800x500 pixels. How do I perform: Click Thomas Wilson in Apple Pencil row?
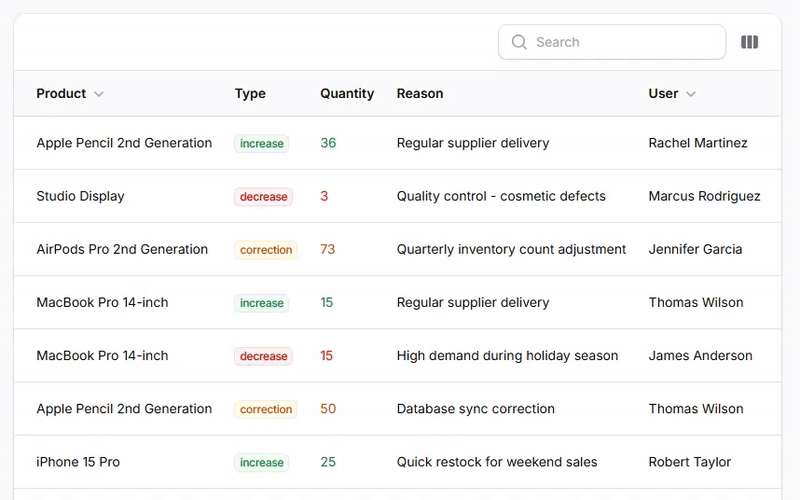click(x=696, y=409)
